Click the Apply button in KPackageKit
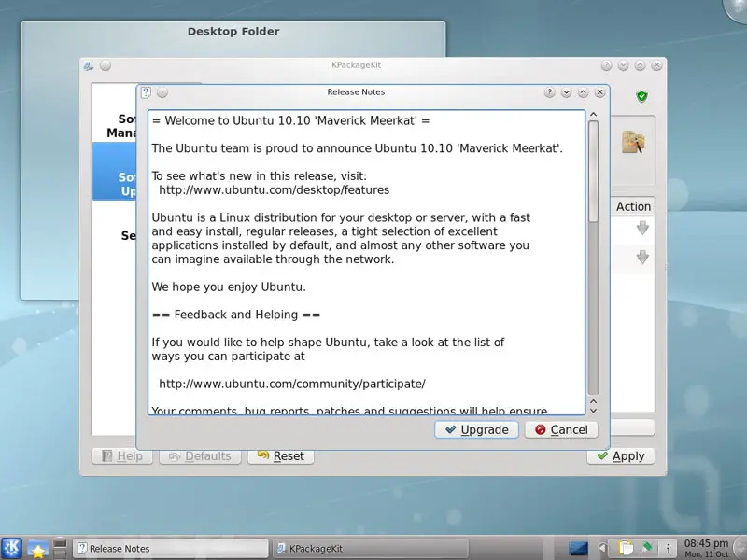The image size is (747, 560). point(620,455)
